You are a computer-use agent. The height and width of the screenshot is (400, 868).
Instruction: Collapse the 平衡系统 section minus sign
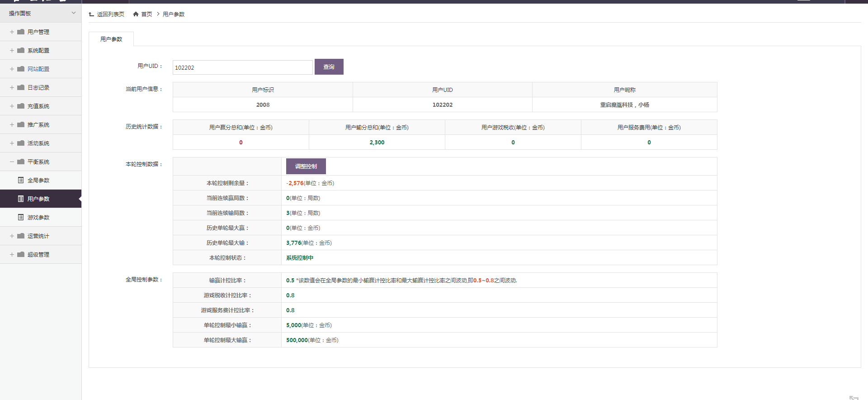[12, 162]
